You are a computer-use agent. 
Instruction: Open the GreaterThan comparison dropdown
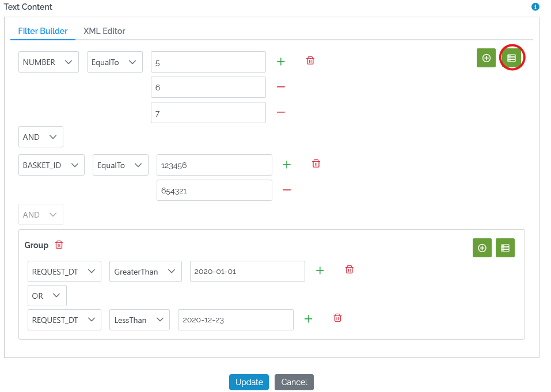(145, 272)
